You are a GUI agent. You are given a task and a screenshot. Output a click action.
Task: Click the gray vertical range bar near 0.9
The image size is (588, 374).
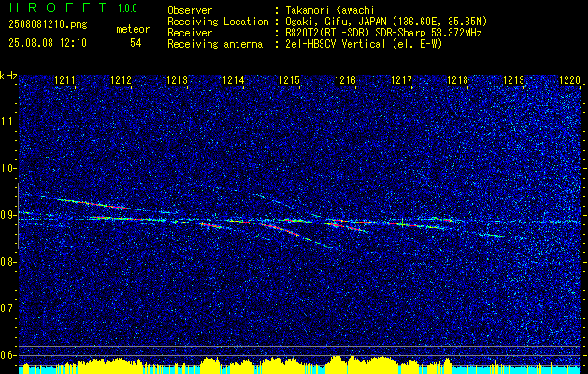18,216
